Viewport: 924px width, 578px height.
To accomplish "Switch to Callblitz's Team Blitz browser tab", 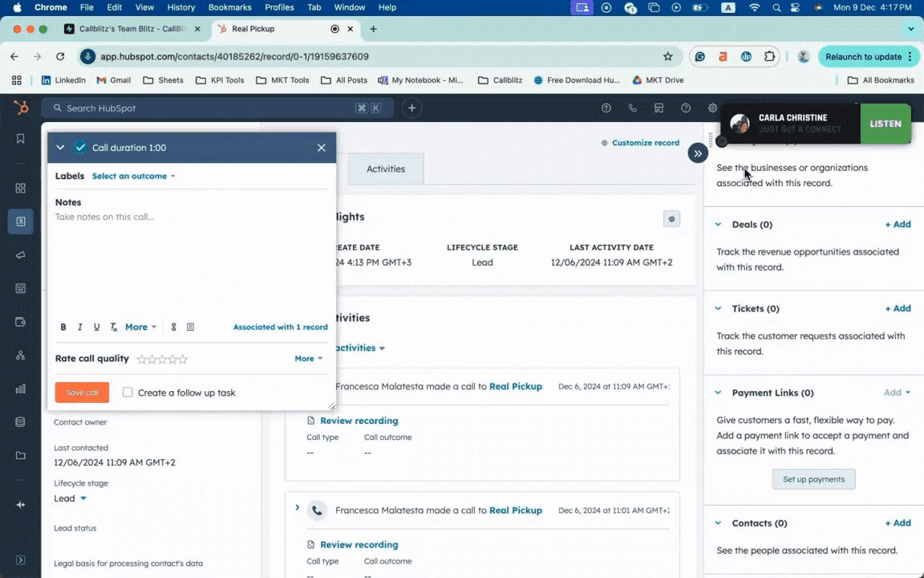I will pyautogui.click(x=132, y=29).
